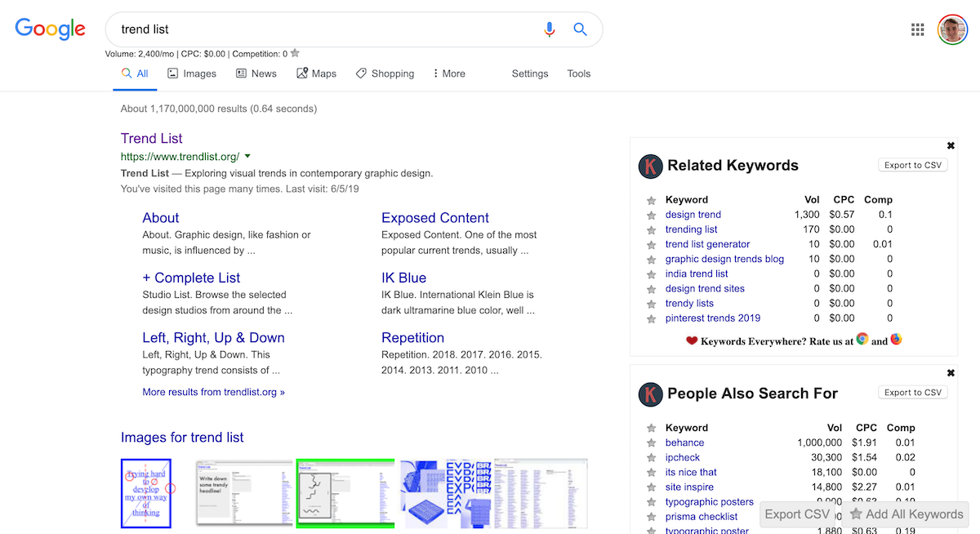Star the "graphic design trends blog" keyword

[x=651, y=260]
